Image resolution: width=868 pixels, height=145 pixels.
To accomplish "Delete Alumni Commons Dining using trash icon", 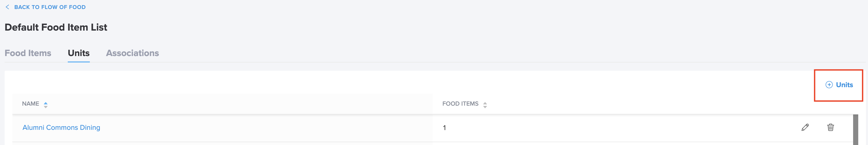I will 831,128.
